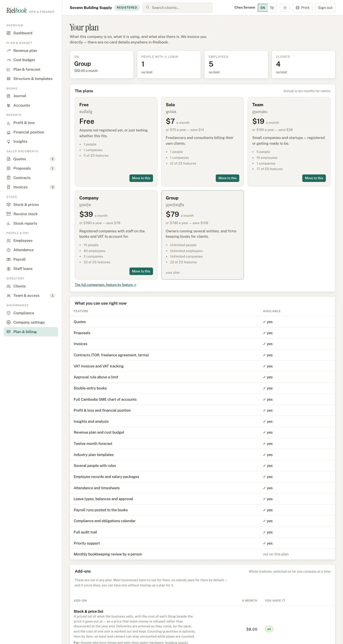Click Annual is ten months for twelve
The width and height of the screenshot is (343, 644).
click(x=307, y=91)
